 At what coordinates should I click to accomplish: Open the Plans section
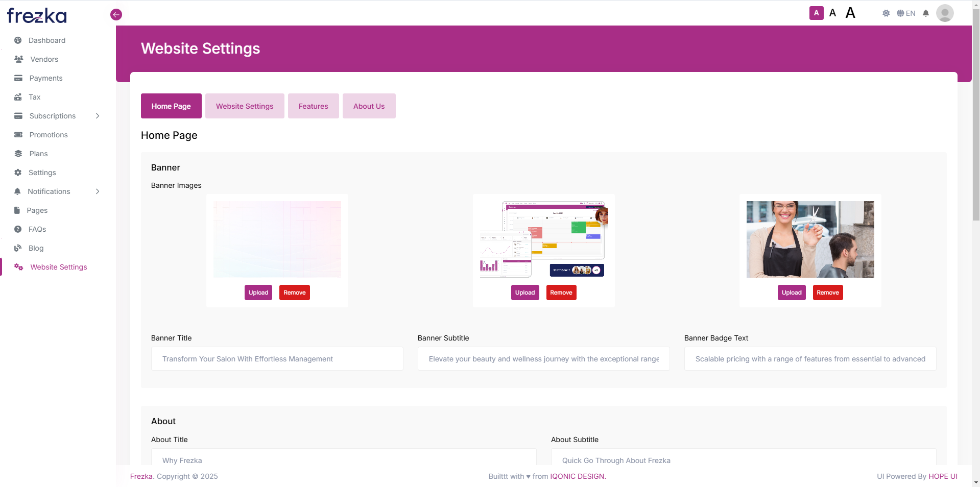click(38, 154)
